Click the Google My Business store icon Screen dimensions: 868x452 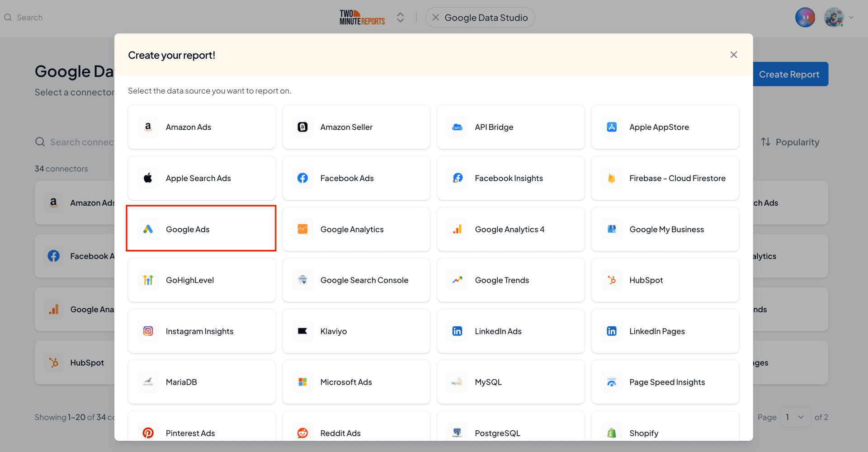click(x=612, y=229)
